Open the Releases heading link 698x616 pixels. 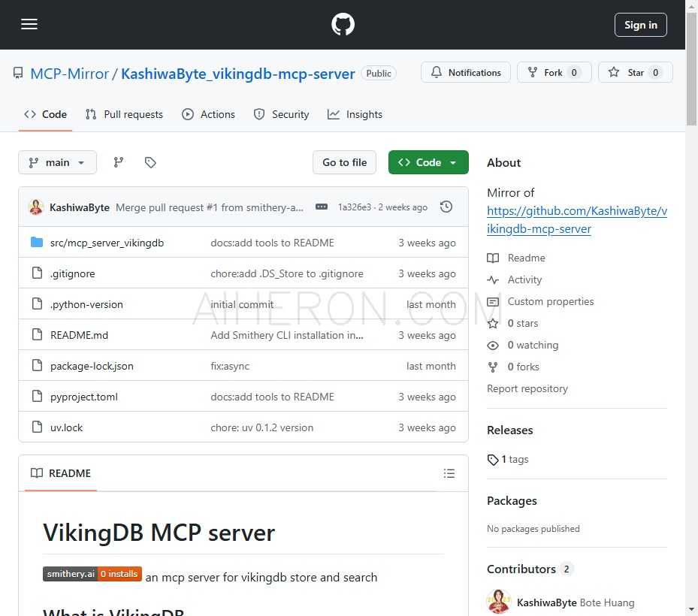click(509, 430)
